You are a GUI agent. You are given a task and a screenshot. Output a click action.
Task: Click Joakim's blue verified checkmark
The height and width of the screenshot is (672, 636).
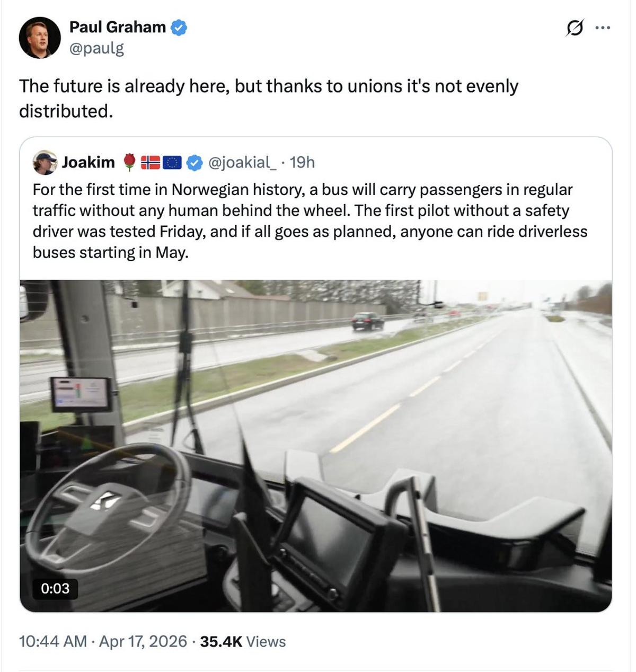pos(195,162)
